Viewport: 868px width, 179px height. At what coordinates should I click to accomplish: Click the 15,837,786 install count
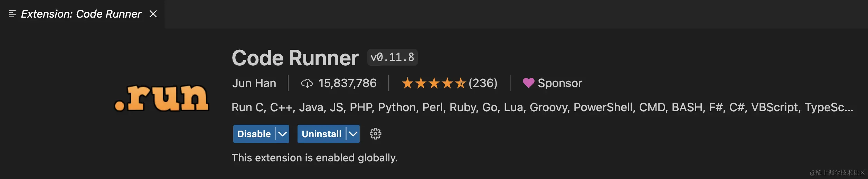(347, 83)
